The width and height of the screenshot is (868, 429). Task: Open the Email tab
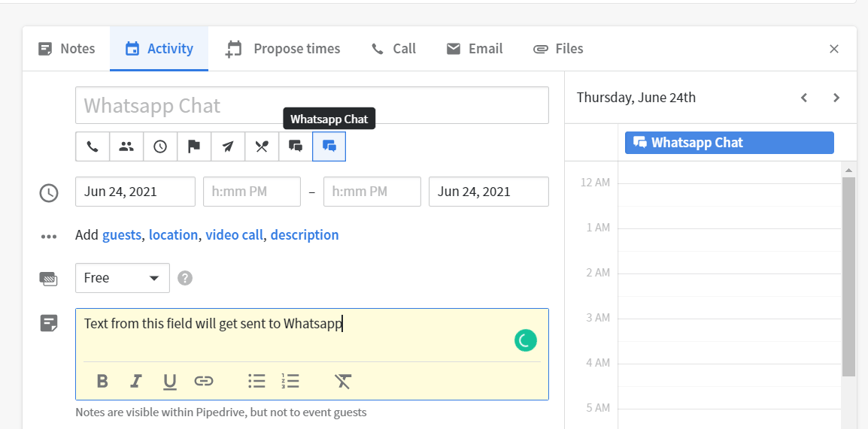tap(475, 49)
